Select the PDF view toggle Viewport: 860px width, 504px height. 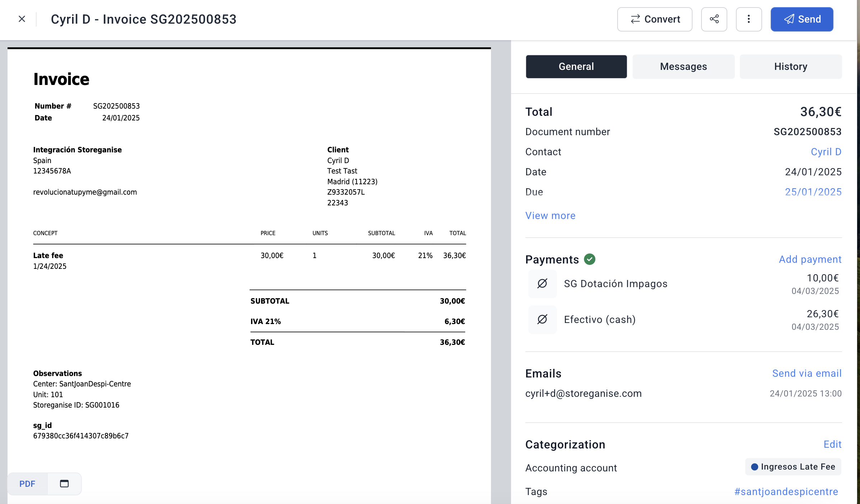point(27,484)
